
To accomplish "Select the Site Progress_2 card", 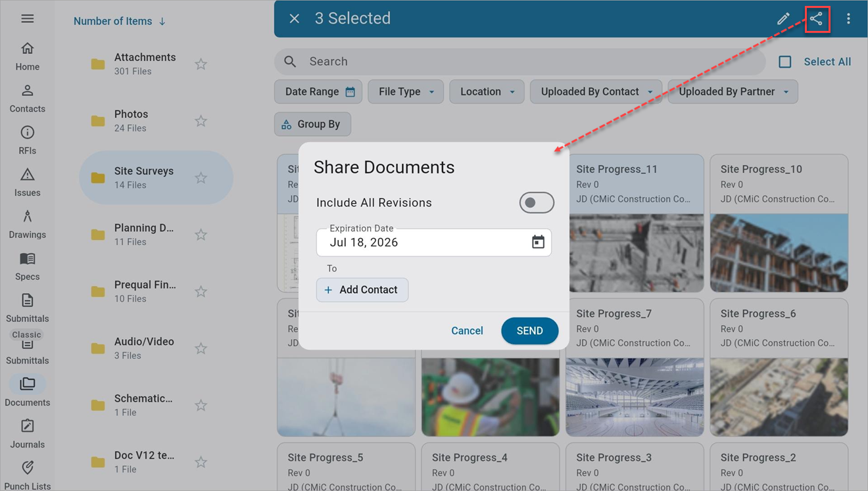I will coord(779,467).
